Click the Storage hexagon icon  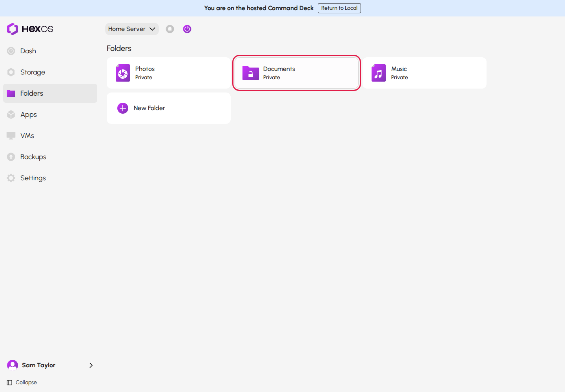point(11,72)
